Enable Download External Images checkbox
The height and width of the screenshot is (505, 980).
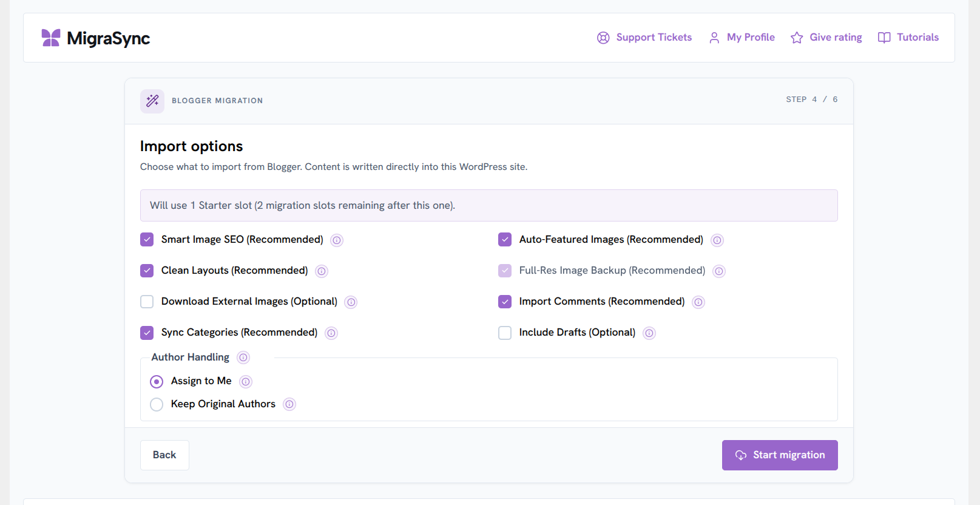147,302
